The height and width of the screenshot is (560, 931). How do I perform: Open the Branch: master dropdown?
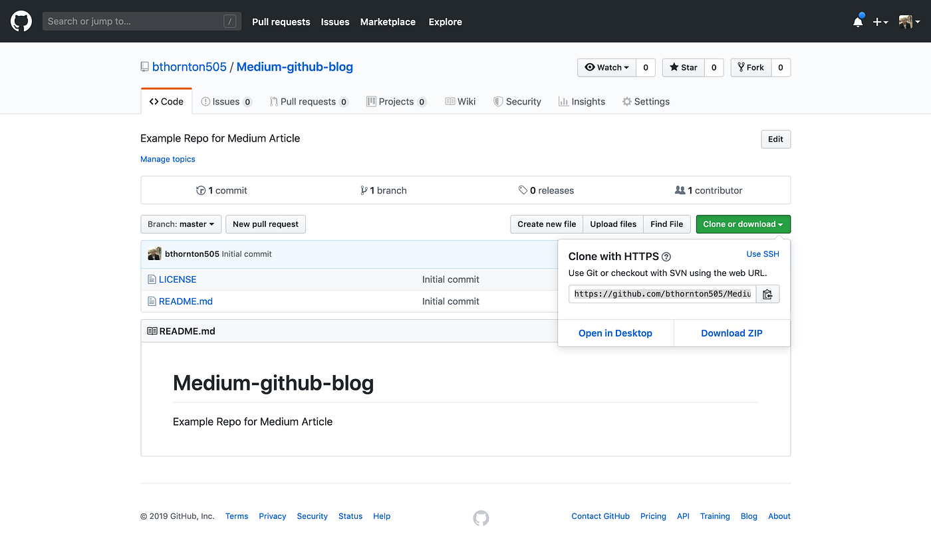[x=180, y=224]
